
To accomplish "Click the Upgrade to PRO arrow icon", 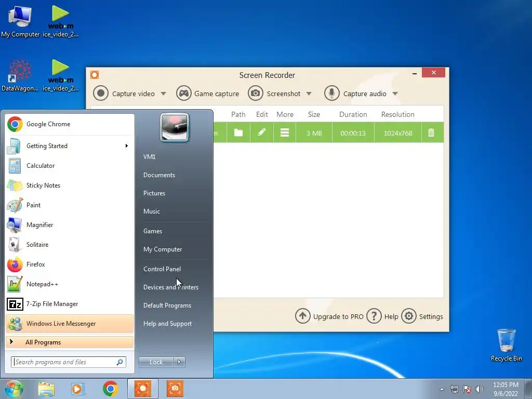I will 303,316.
